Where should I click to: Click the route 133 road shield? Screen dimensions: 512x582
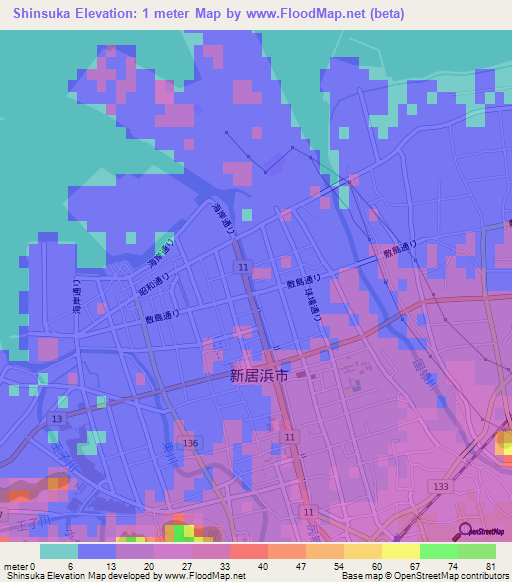(441, 486)
